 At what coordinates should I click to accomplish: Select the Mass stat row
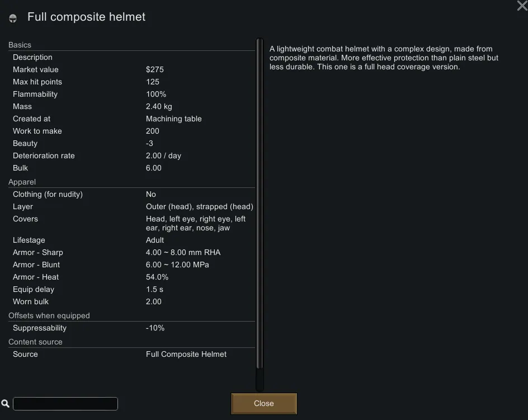point(131,107)
